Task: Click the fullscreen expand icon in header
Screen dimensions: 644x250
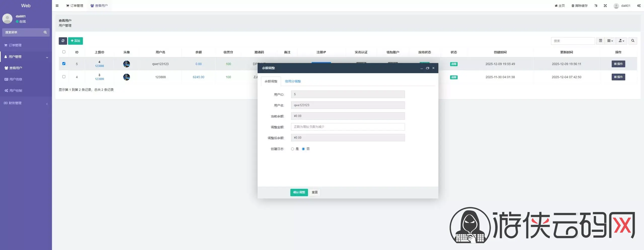Action: (605, 6)
